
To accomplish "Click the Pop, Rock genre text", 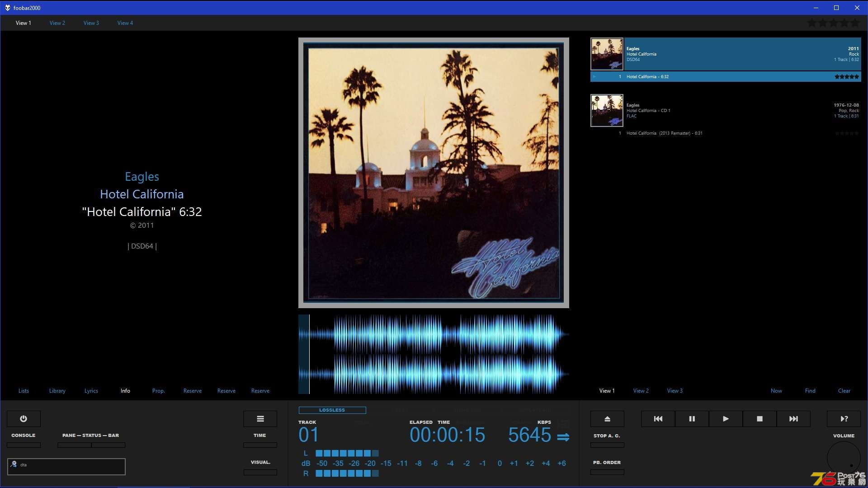I will click(x=849, y=111).
